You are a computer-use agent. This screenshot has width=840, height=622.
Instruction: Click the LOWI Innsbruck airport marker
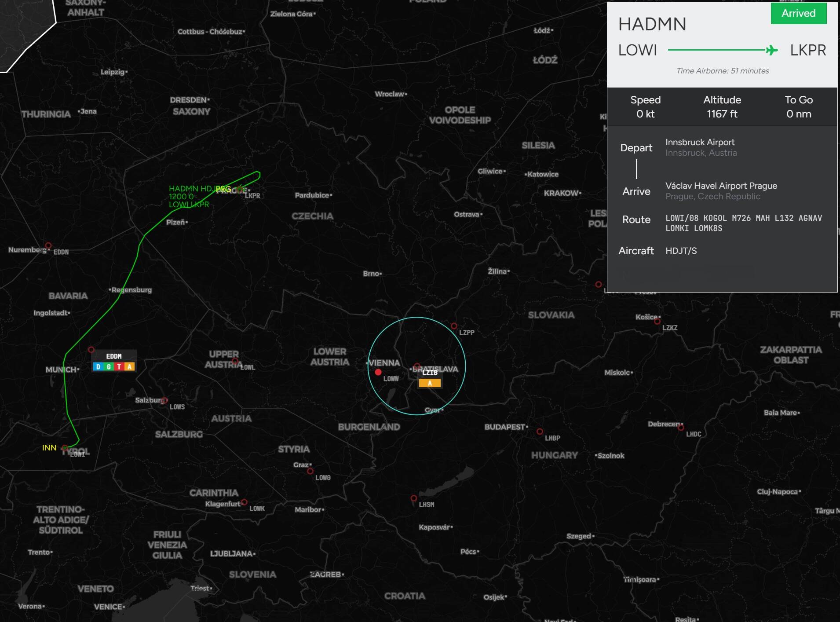point(65,448)
